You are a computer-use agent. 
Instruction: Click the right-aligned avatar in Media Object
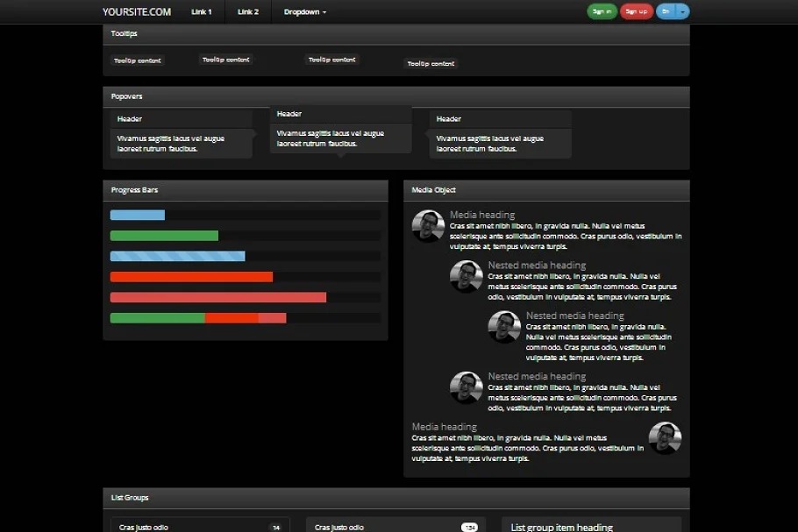665,438
